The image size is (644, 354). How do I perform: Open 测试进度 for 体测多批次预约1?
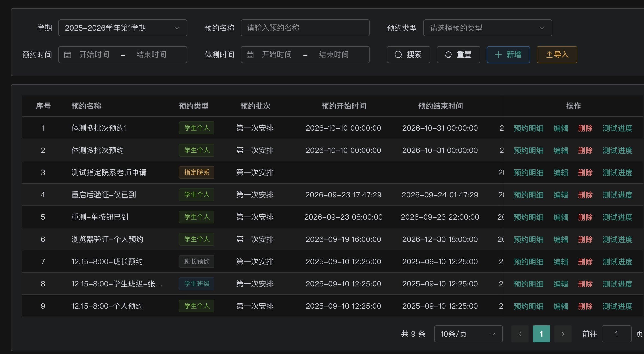pyautogui.click(x=617, y=128)
